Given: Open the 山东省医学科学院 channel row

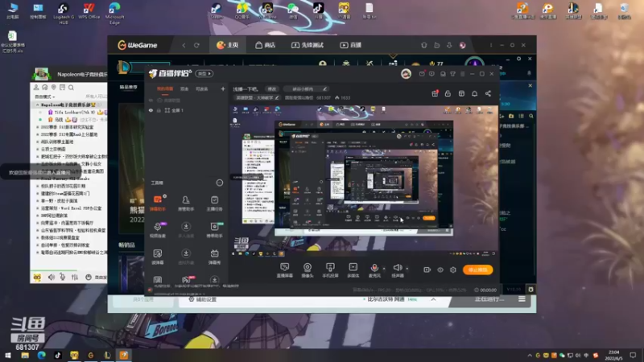Looking at the screenshot, I should pyautogui.click(x=73, y=230).
